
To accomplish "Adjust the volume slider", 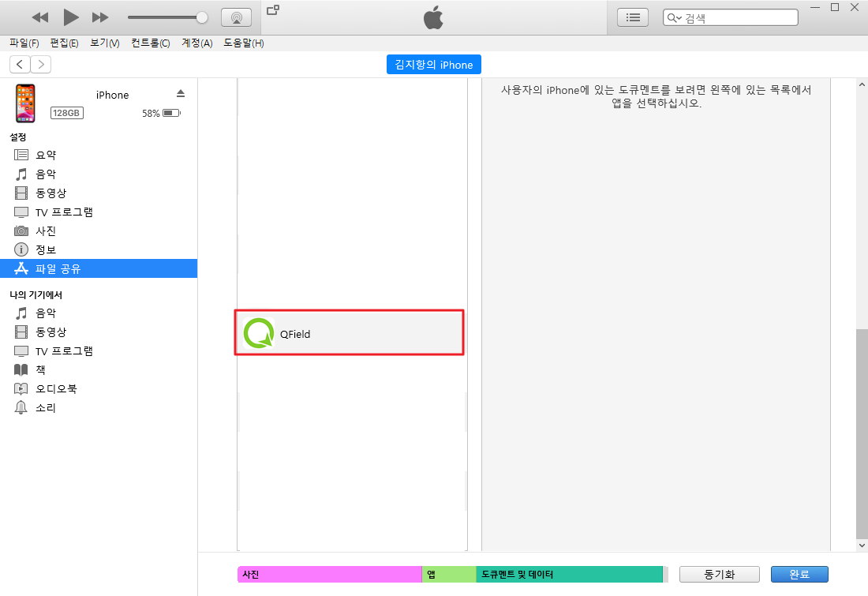I will pos(166,16).
